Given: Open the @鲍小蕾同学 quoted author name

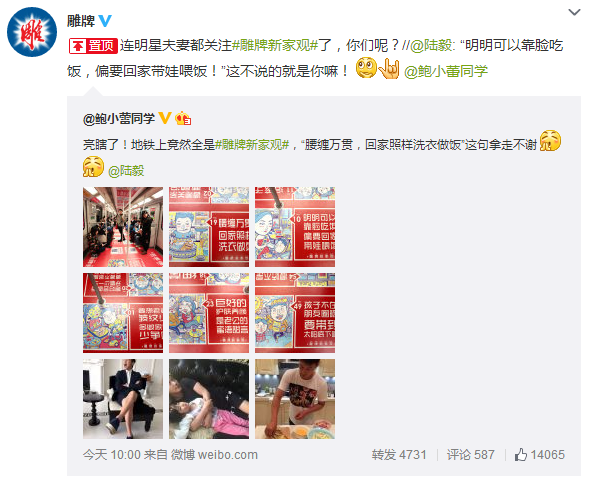Looking at the screenshot, I should (119, 119).
